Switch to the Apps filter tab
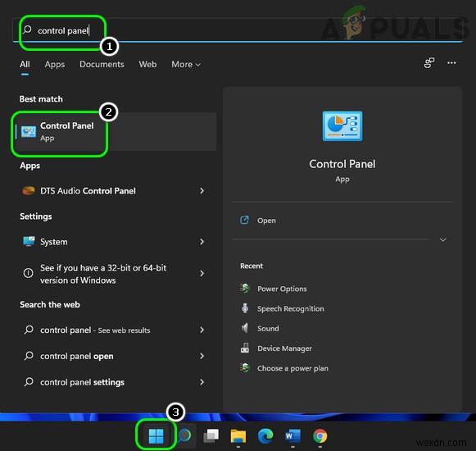The height and width of the screenshot is (451, 476). [55, 65]
